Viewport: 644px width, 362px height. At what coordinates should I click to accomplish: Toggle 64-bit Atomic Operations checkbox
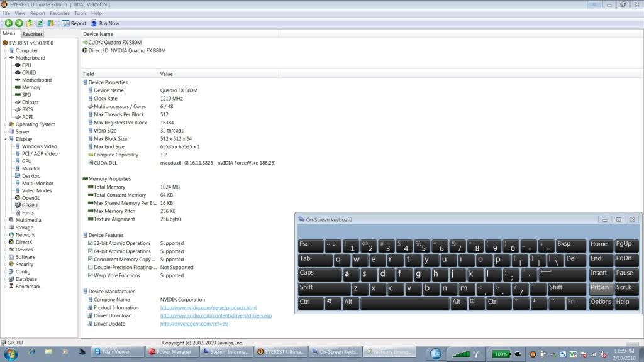91,251
